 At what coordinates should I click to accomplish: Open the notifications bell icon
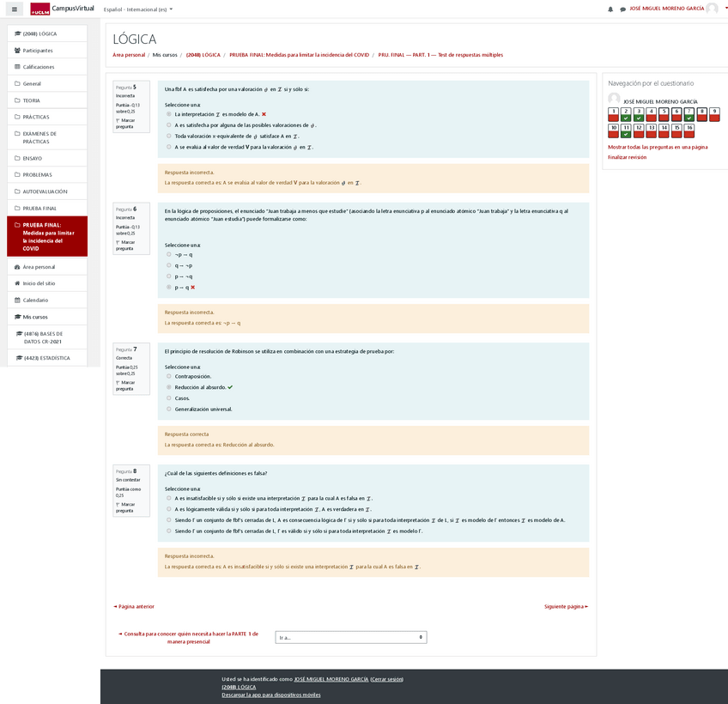point(610,9)
